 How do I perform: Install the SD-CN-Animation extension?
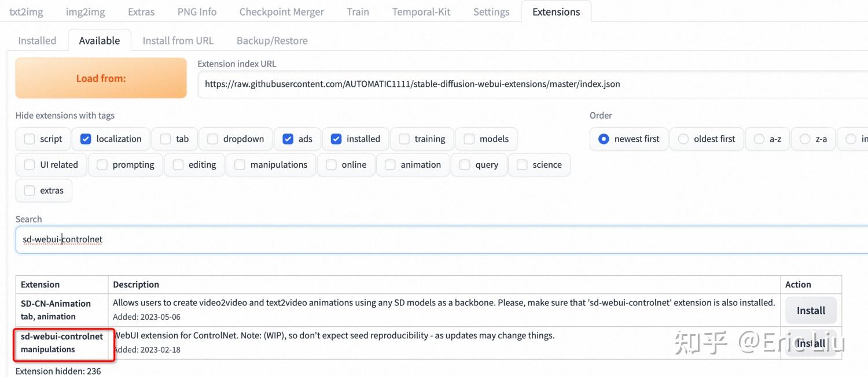(810, 311)
